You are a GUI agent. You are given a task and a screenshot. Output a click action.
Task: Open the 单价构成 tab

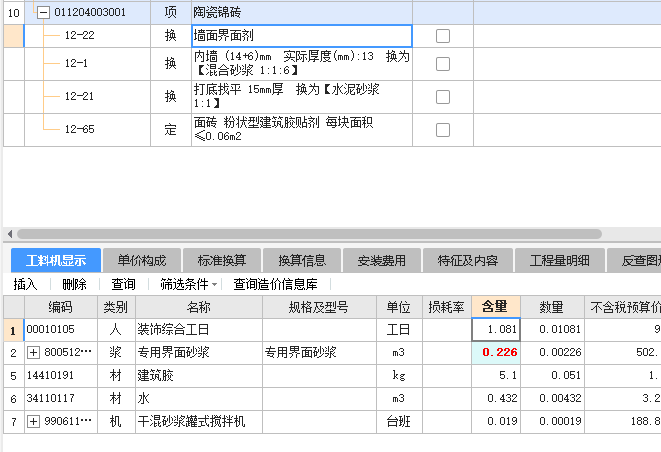(142, 261)
